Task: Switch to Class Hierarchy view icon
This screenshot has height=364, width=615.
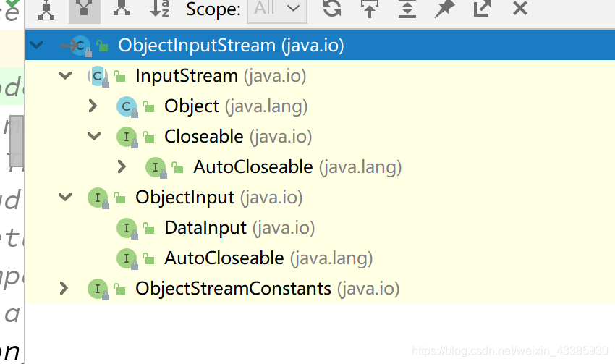Action: pos(46,9)
